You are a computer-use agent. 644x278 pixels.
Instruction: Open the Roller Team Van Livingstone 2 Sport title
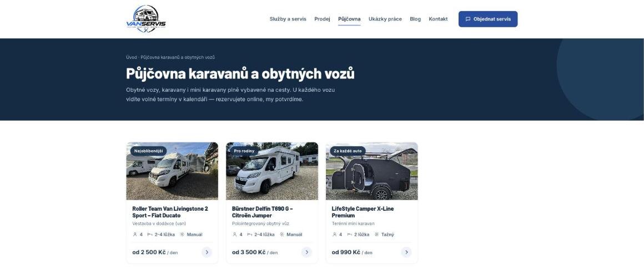pyautogui.click(x=170, y=212)
